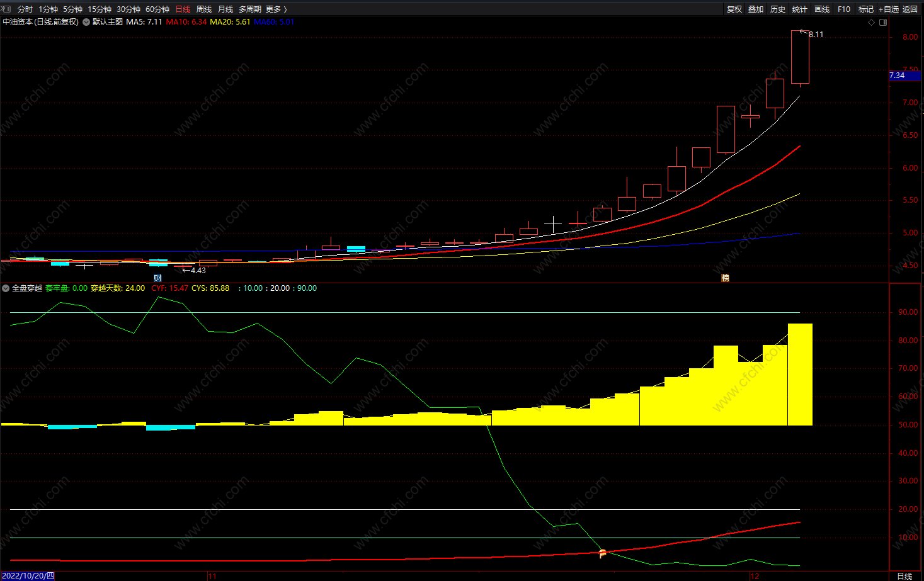Click the 榜 marker icon on time axis
The height and width of the screenshot is (581, 924).
click(725, 278)
